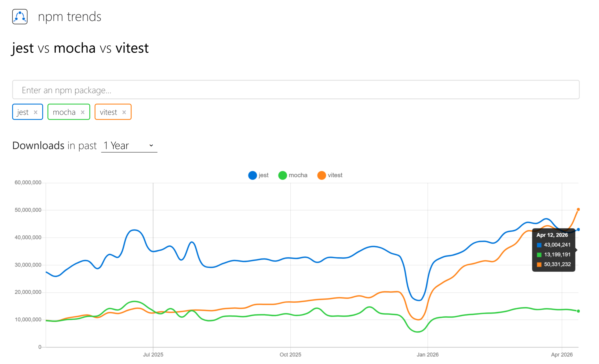Click the blue jest swatch in tooltip
Image resolution: width=599 pixels, height=364 pixels.
[539, 245]
